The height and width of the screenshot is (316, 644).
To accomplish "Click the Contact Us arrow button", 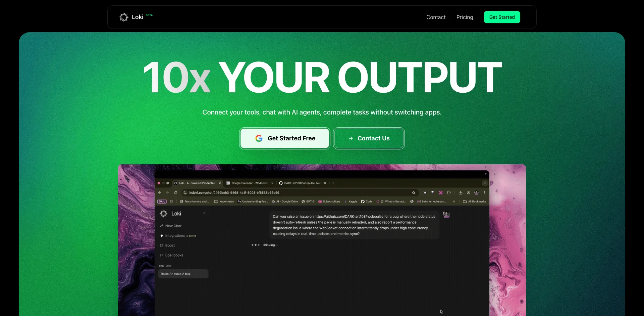I will [369, 138].
